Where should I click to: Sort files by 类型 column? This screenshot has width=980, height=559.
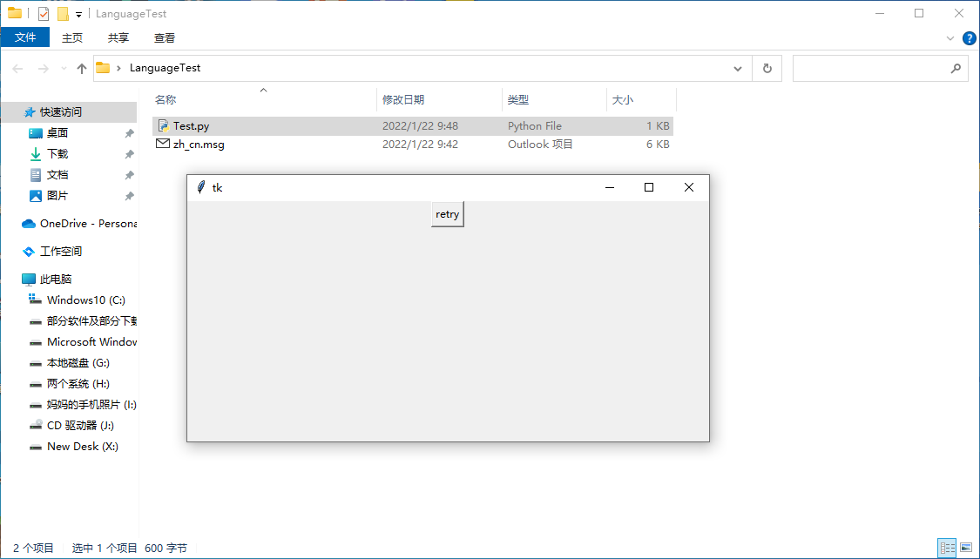[x=518, y=99]
